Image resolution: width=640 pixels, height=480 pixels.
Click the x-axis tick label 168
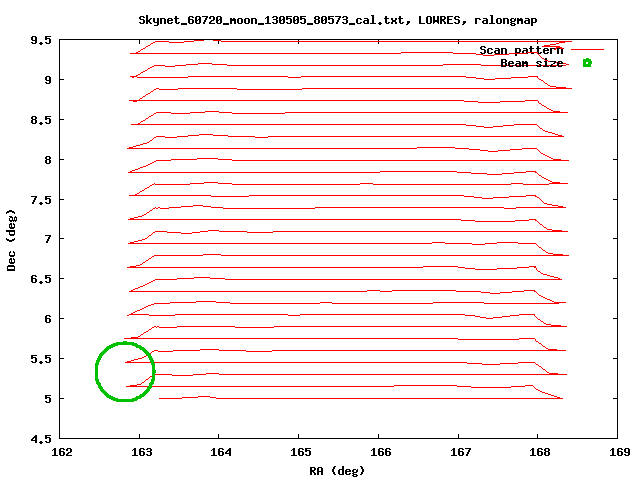point(539,452)
